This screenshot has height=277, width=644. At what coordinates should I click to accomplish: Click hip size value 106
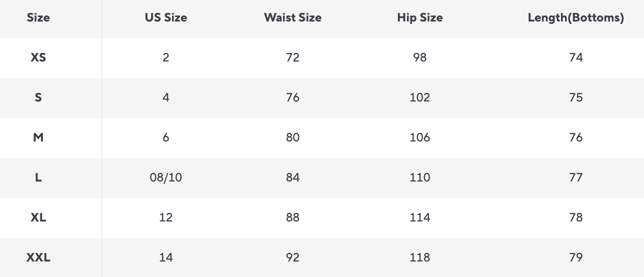click(420, 137)
